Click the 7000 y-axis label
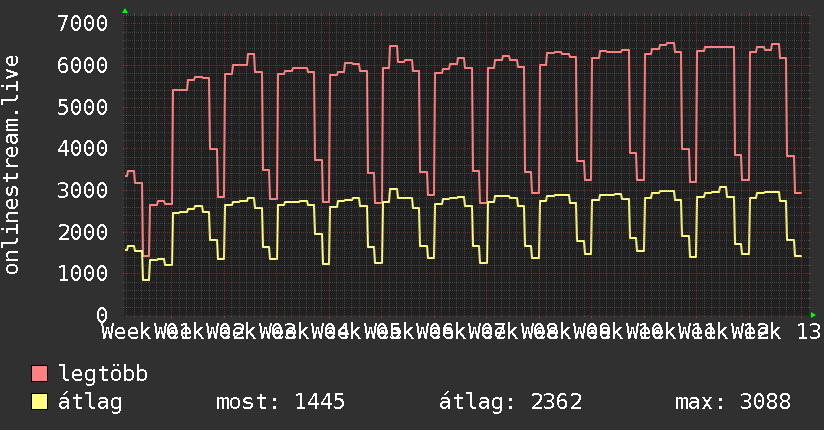This screenshot has width=824, height=430. coord(83,23)
